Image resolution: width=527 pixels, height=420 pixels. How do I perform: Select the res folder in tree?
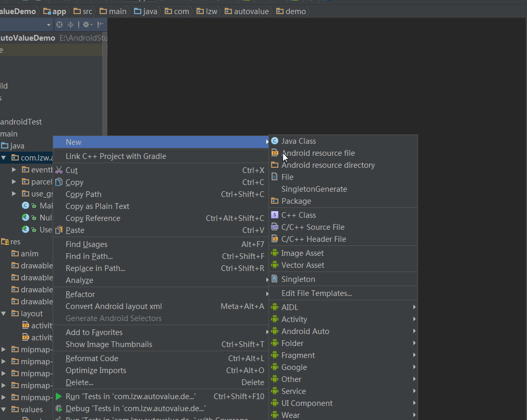[x=11, y=242]
